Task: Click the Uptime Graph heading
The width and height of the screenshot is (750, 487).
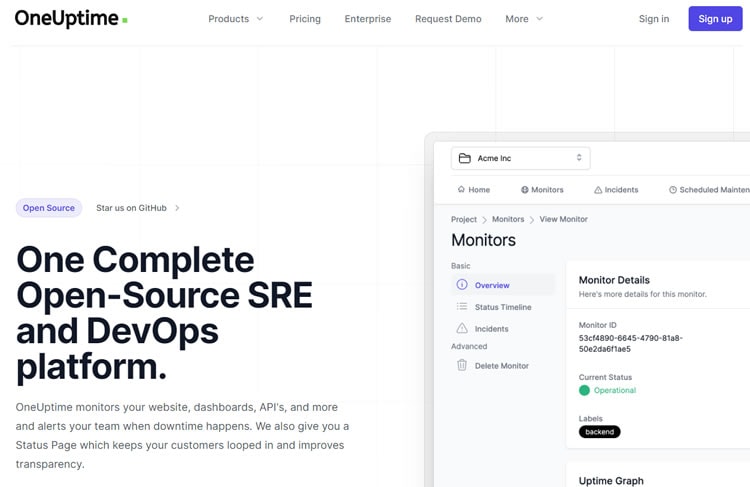Action: tap(611, 481)
